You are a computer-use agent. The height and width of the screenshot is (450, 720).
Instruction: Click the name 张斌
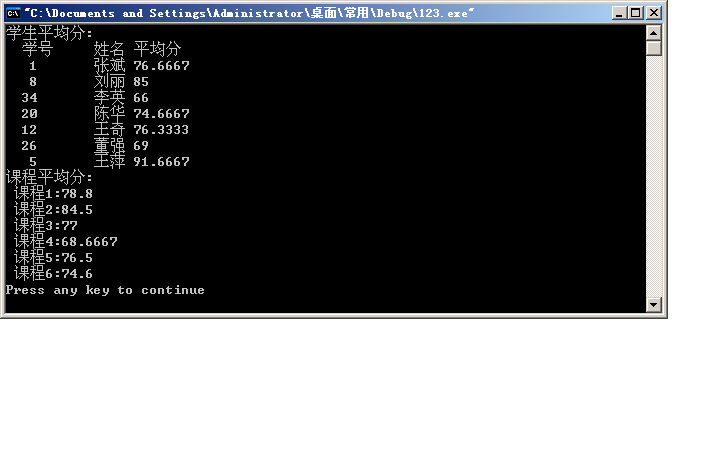pyautogui.click(x=109, y=65)
